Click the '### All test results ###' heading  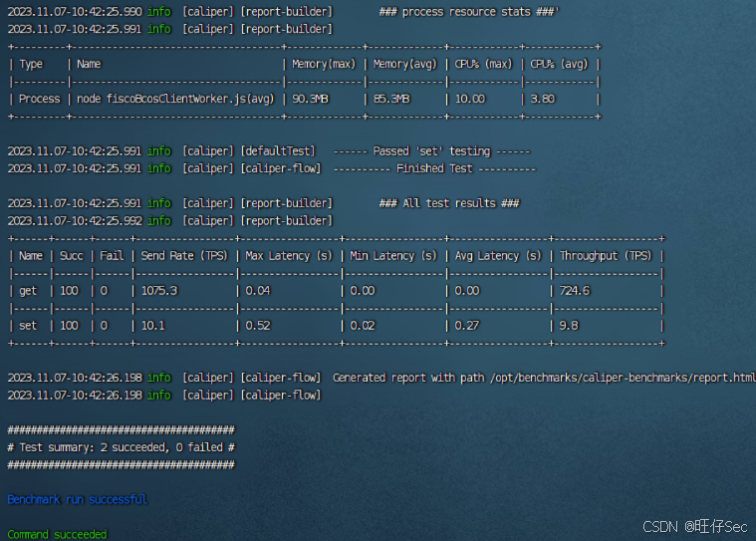point(449,203)
